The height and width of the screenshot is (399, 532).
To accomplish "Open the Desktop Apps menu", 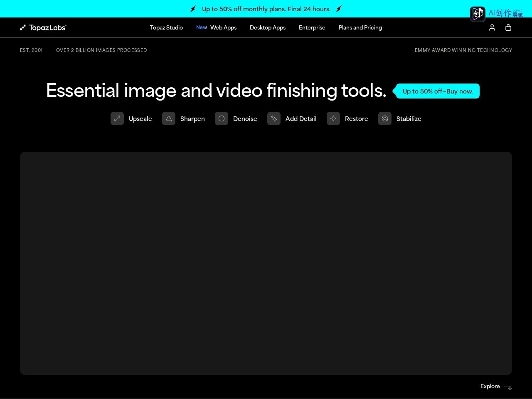I will (x=268, y=27).
